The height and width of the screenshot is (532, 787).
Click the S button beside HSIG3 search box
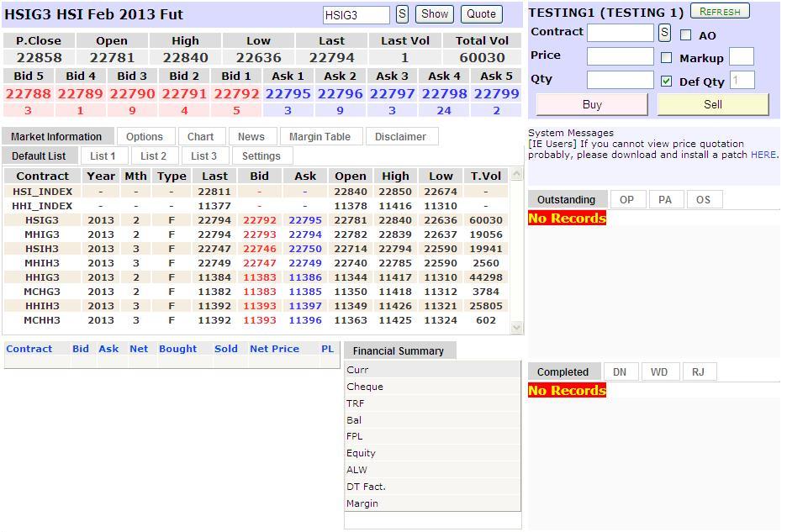click(x=402, y=14)
